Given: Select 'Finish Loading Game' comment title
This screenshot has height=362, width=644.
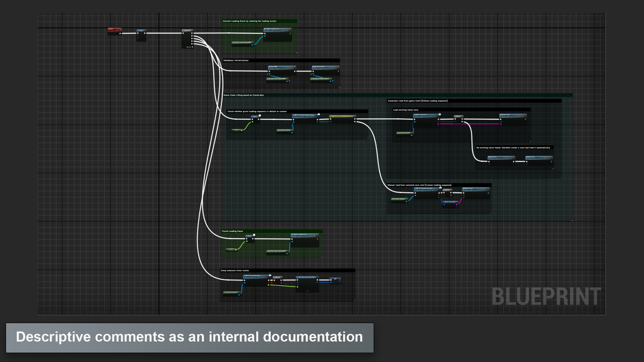Looking at the screenshot, I should tap(232, 231).
